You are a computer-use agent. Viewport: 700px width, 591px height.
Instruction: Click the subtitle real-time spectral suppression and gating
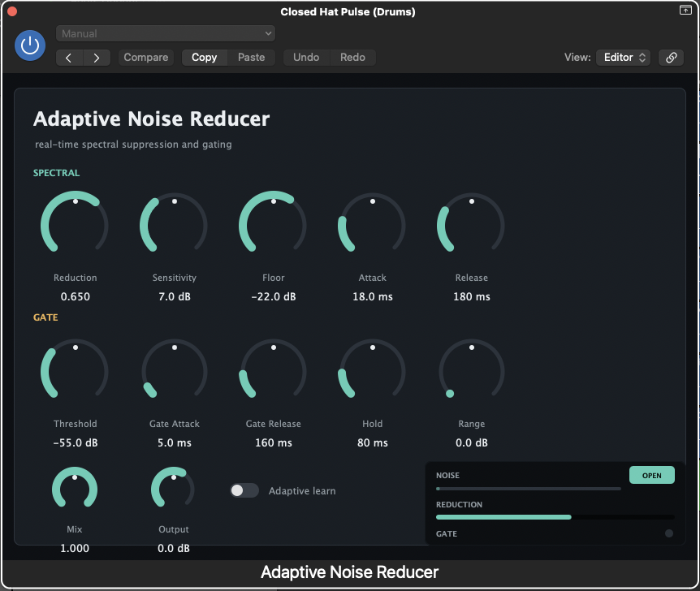(x=133, y=145)
